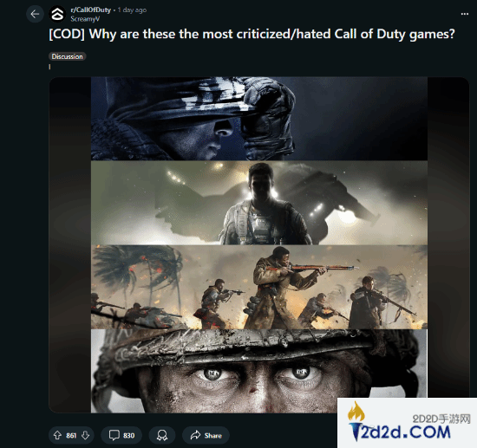This screenshot has width=477, height=448.
Task: Open the WWII helmet soldier image
Action: [x=259, y=371]
